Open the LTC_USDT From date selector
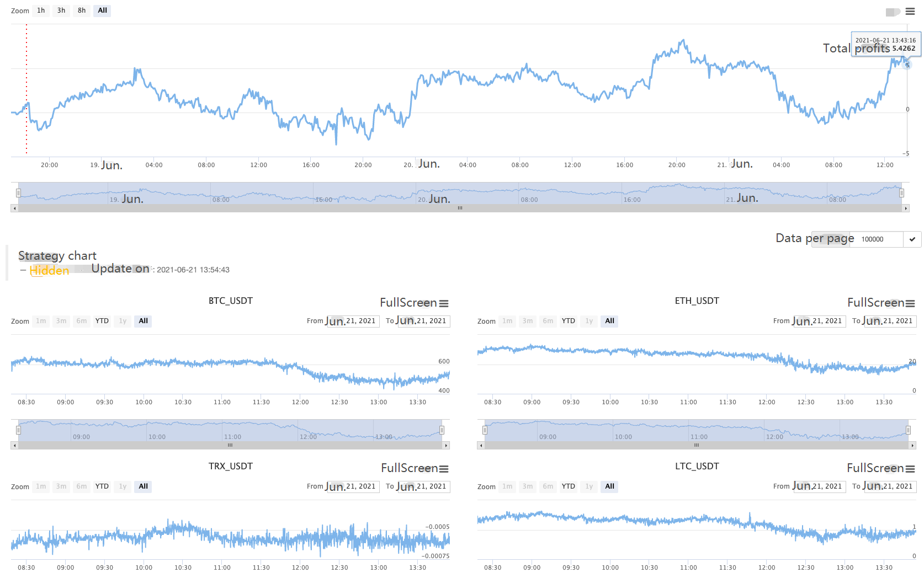The width and height of the screenshot is (924, 573). point(819,486)
